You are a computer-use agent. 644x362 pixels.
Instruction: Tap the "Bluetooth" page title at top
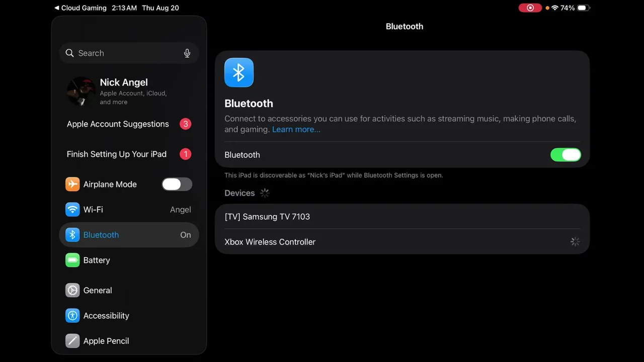pos(405,27)
